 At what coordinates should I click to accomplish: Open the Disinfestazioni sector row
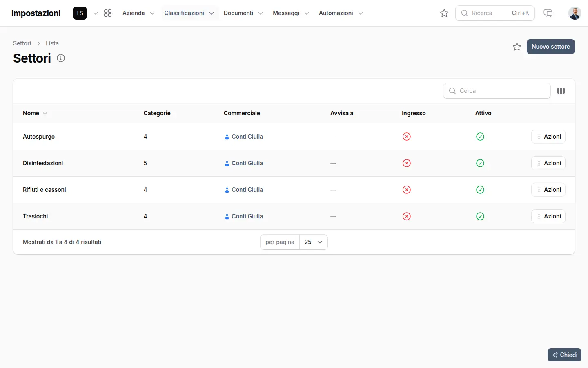point(294,163)
